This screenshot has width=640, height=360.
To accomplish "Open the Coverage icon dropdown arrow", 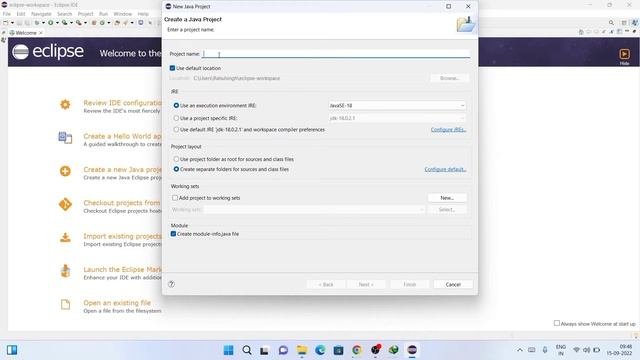I will click(x=71, y=23).
